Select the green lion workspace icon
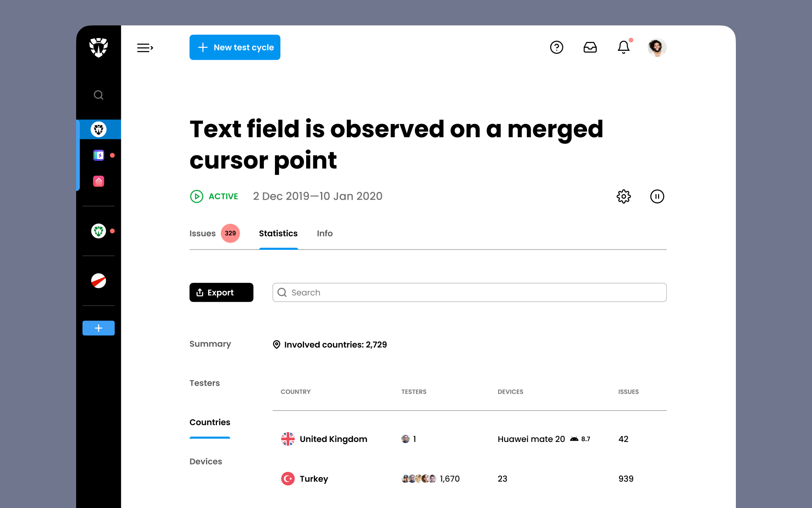This screenshot has height=508, width=812. tap(99, 231)
